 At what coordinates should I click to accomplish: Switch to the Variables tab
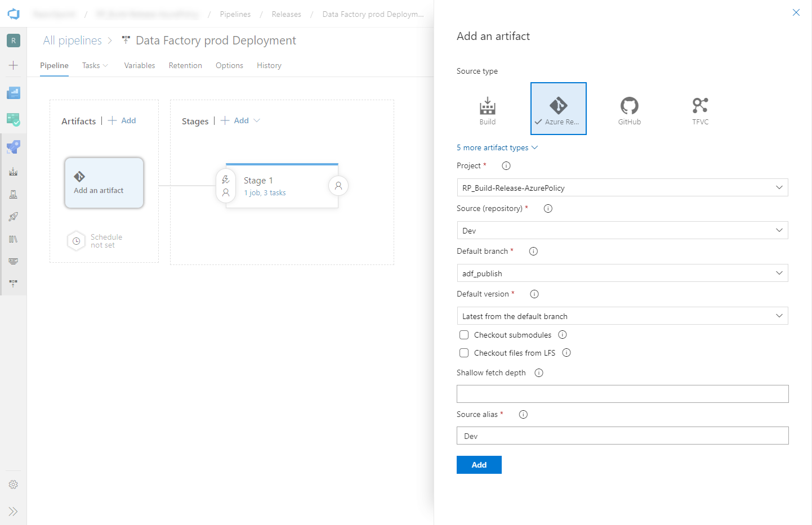(x=140, y=65)
